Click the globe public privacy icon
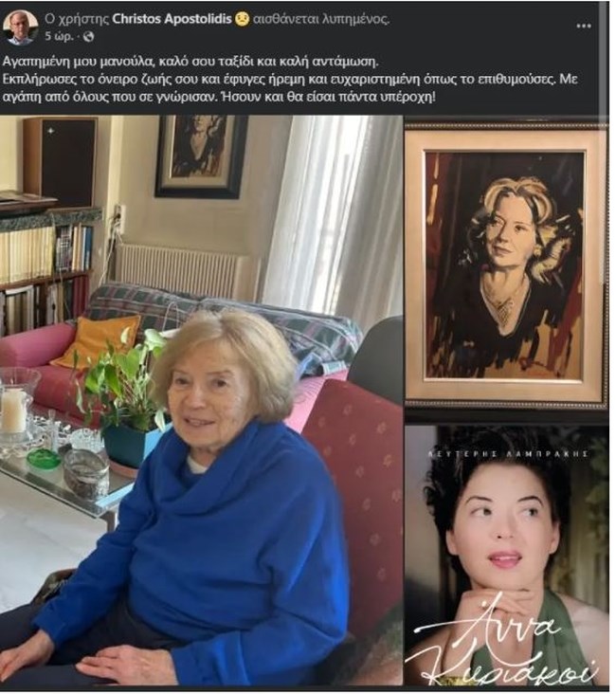The width and height of the screenshot is (616, 694). [x=88, y=37]
